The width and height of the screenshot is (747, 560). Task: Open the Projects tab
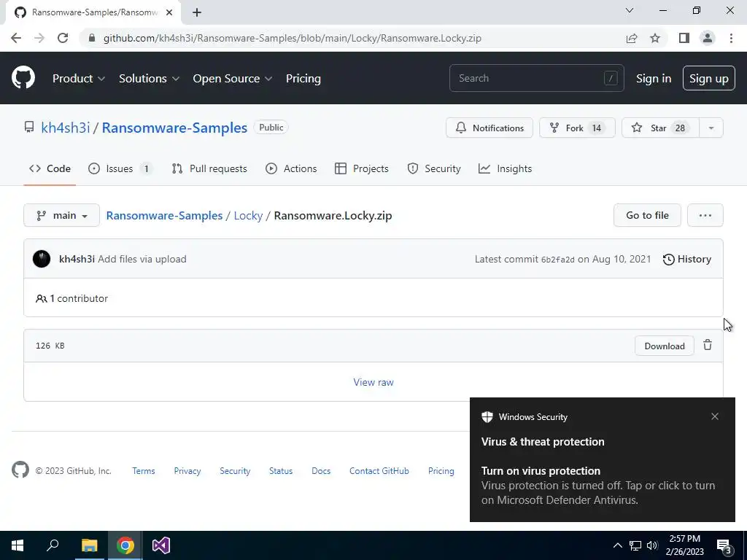(x=362, y=168)
